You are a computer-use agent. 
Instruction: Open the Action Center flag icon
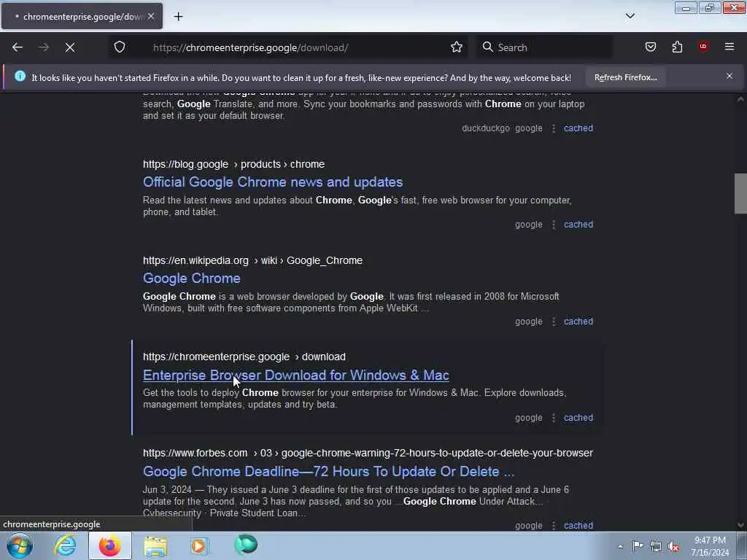click(638, 545)
